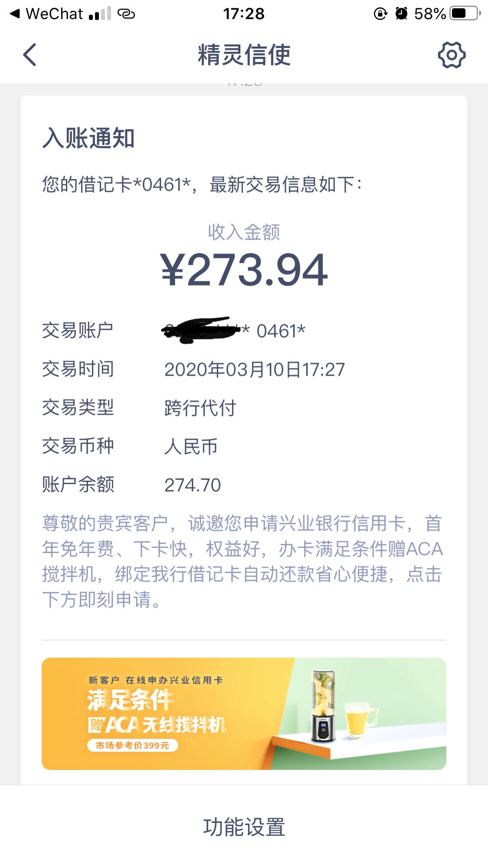Image resolution: width=488 pixels, height=868 pixels.
Task: Tap the back arrow chevron
Action: (x=29, y=55)
